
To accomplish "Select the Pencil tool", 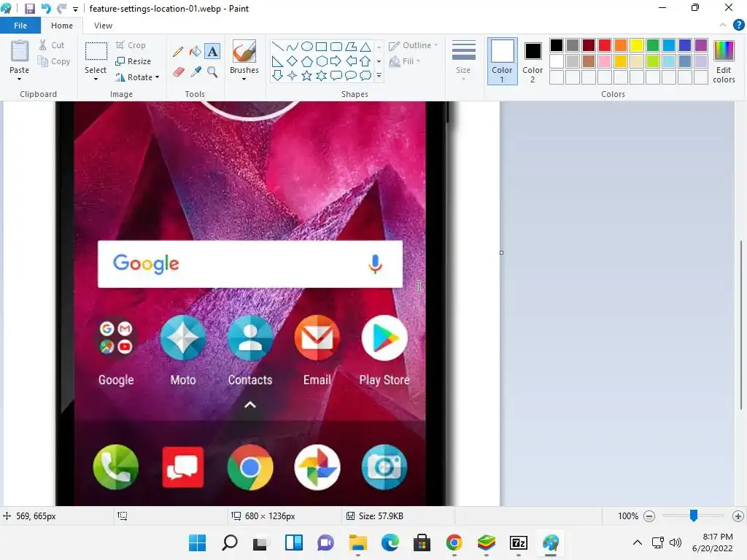I will coord(178,52).
